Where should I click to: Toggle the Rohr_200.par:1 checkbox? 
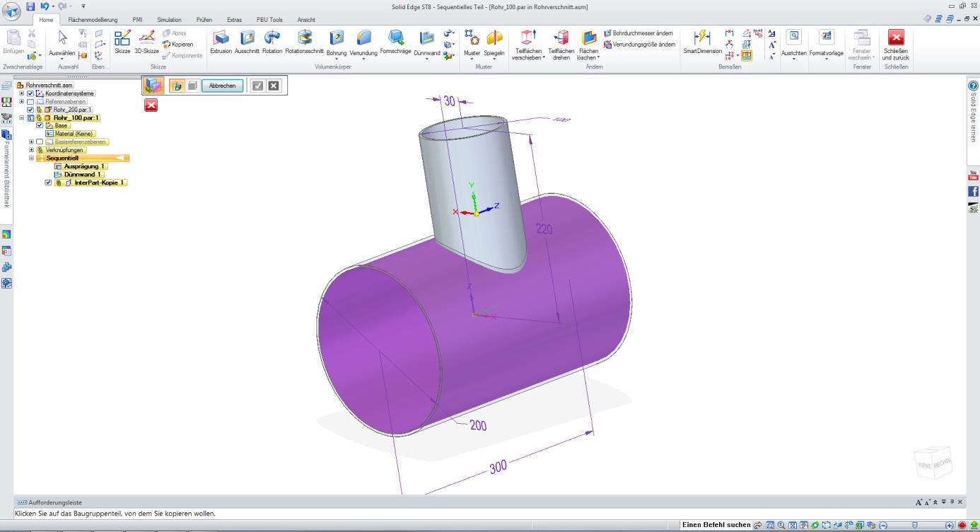pyautogui.click(x=30, y=110)
